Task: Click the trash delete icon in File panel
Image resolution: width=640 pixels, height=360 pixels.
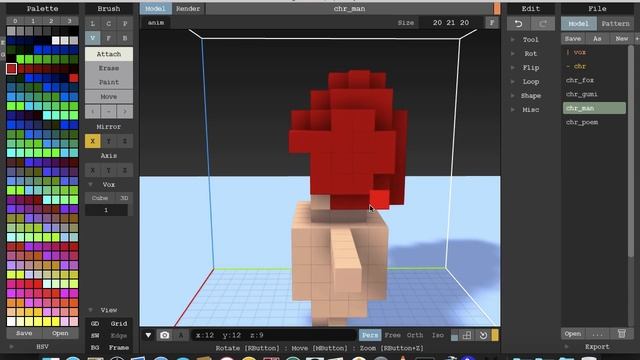Action: point(622,333)
